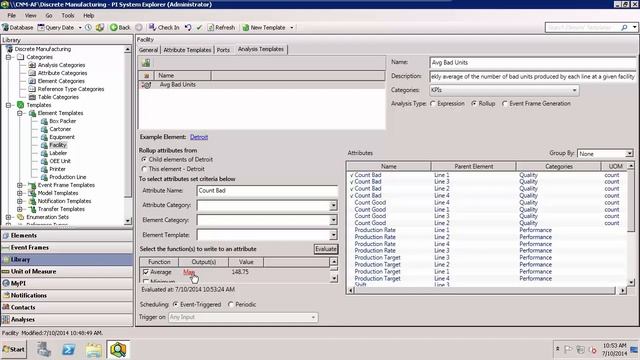
Task: Open the Notifications navigation pane
Action: (x=67, y=295)
